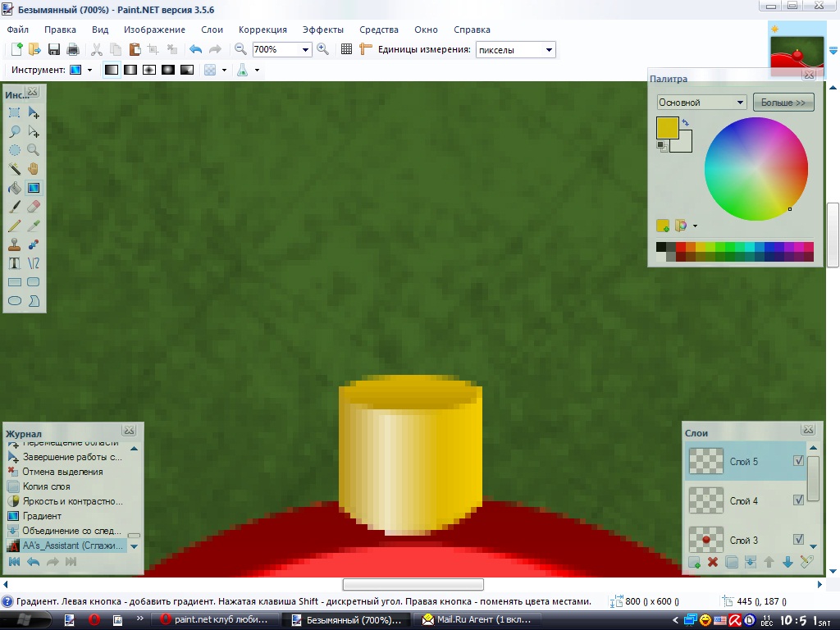Open the Слои menu
840x630 pixels.
pos(212,30)
